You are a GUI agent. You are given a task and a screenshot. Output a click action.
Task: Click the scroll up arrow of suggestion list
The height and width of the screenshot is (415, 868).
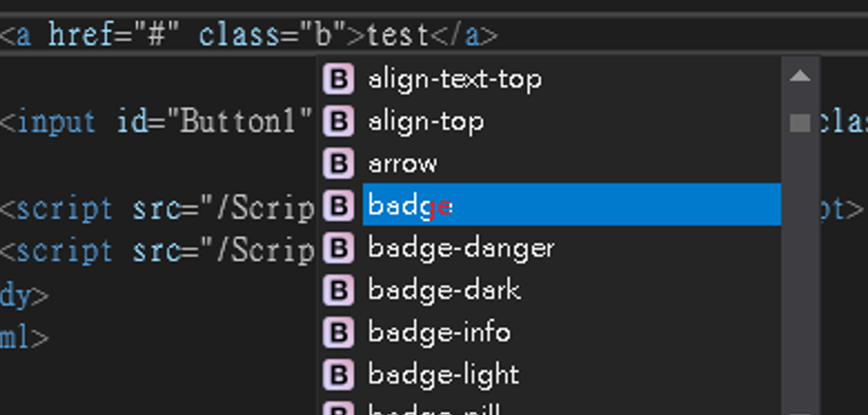pyautogui.click(x=800, y=76)
